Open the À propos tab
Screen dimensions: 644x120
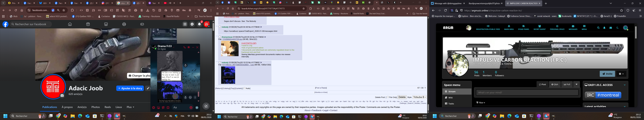tap(67, 107)
